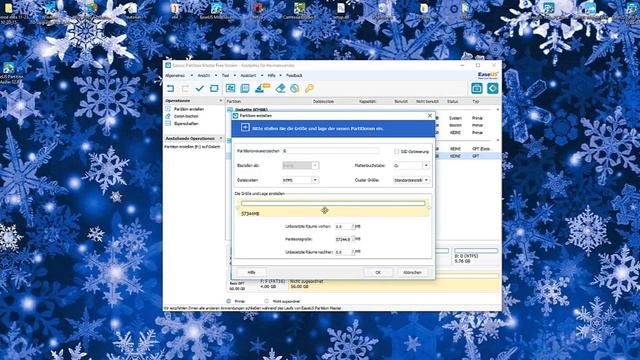Click the blue arrow icon in dialog banner
The image size is (640, 360).
coord(245,128)
